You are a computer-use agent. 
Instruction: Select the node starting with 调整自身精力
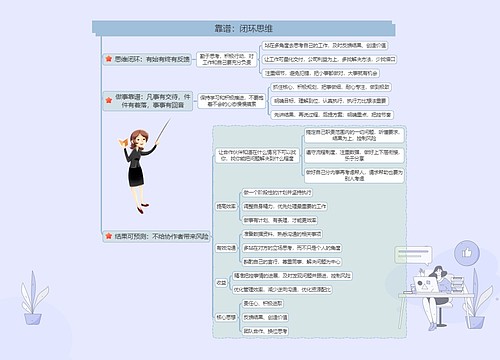click(x=285, y=206)
